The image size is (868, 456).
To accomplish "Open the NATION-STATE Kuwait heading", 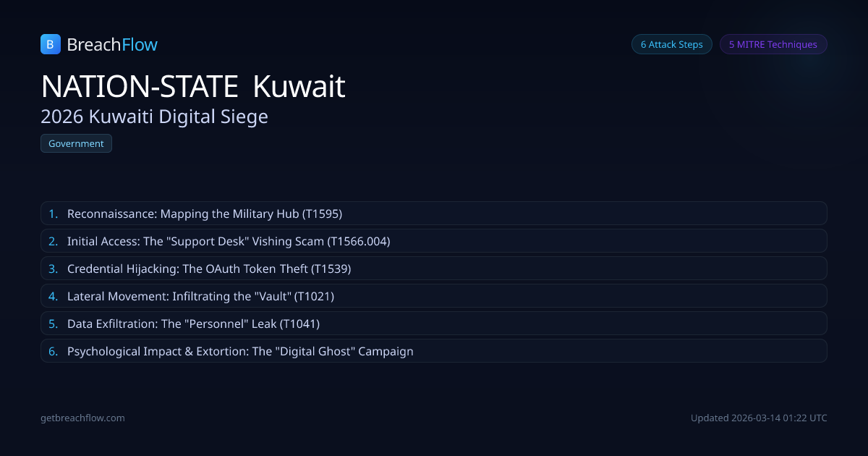I will [193, 87].
